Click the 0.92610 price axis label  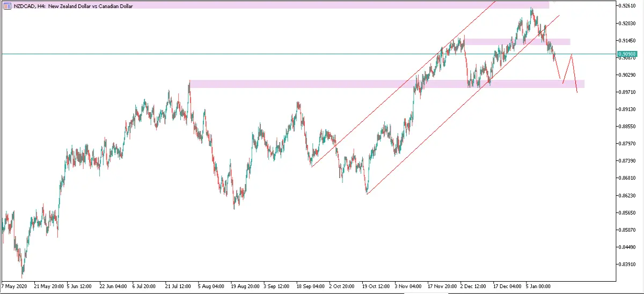(627, 6)
